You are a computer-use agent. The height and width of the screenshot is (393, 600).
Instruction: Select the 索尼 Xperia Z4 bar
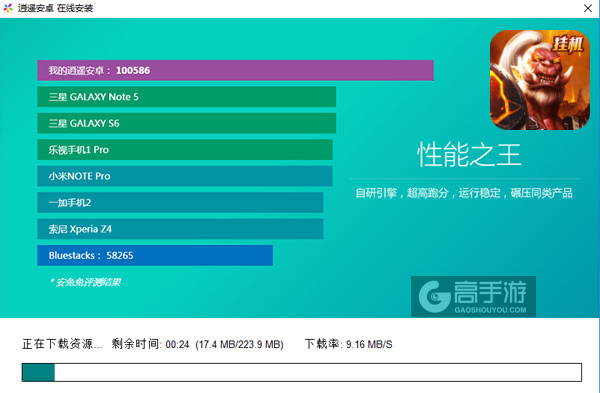[x=180, y=229]
